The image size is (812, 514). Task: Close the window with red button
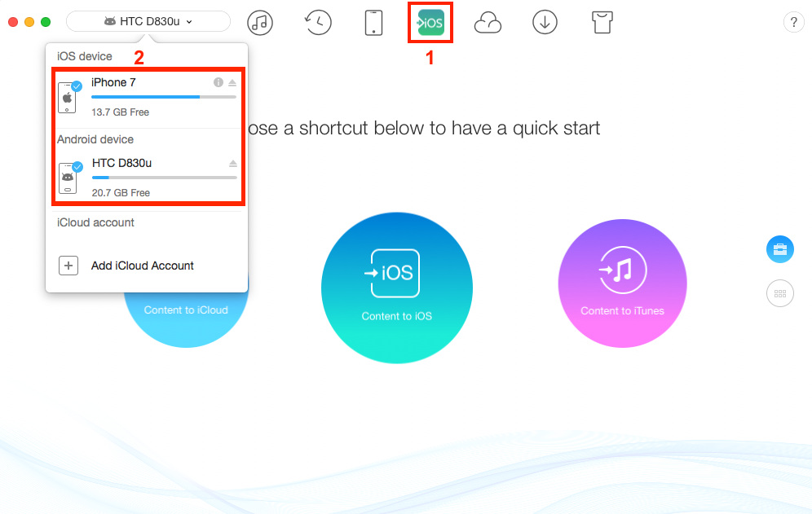[14, 22]
